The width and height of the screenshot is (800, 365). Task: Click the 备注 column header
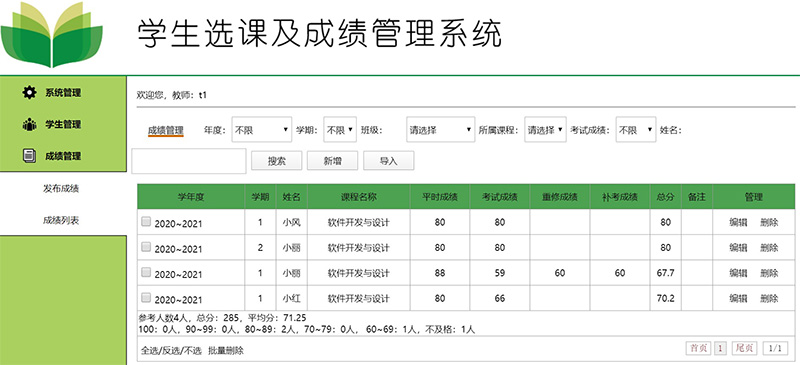point(696,197)
